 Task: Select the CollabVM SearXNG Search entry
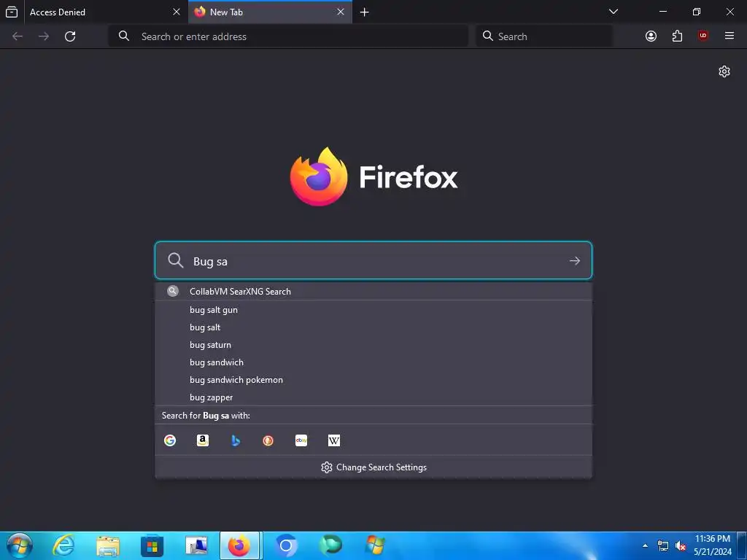pos(373,292)
